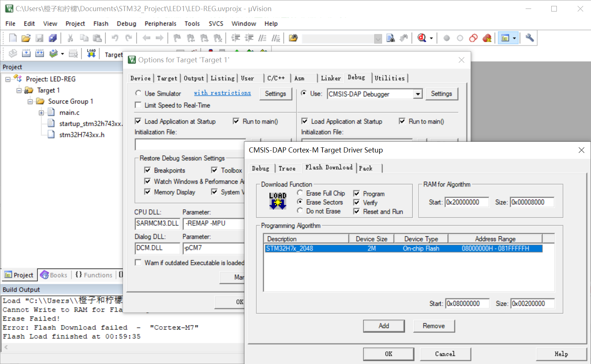Enable Limit Speed to Real-Time checkbox
The image size is (591, 364).
138,105
